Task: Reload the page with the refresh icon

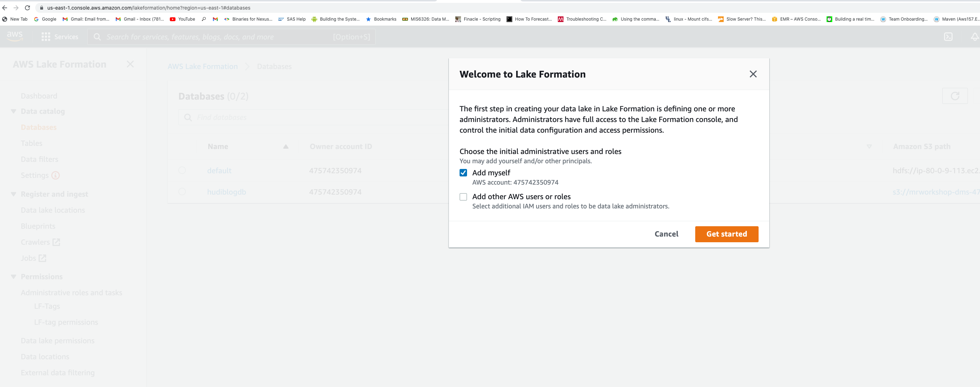Action: point(27,7)
